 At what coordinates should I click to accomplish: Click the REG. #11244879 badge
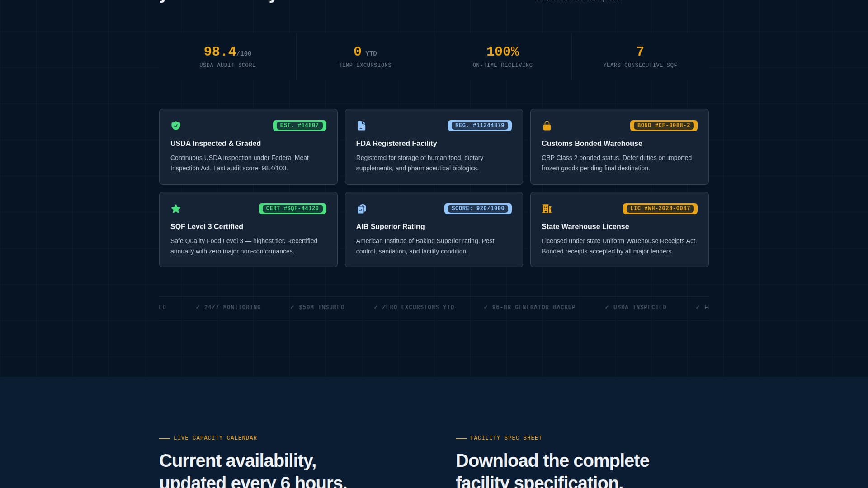480,126
